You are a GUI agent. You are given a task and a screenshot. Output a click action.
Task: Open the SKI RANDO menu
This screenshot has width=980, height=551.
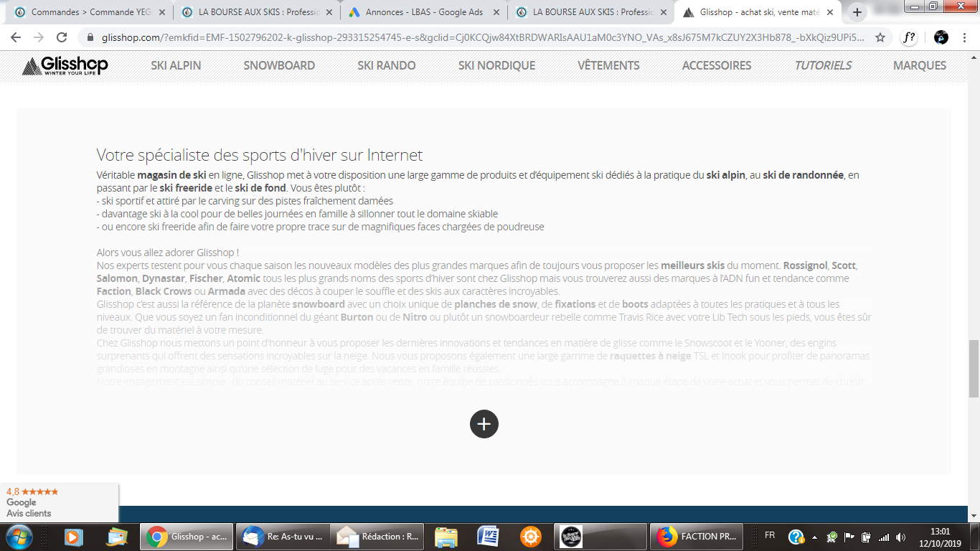tap(387, 65)
